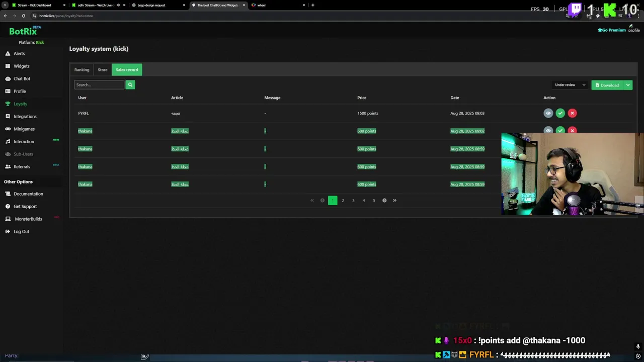This screenshot has height=362, width=644.
Task: Open the Documentation link
Action: tap(28, 194)
